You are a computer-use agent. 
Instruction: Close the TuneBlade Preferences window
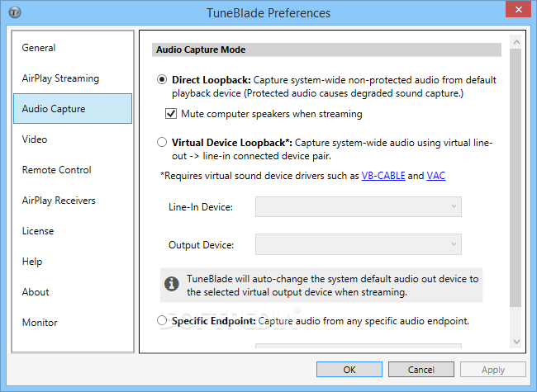pos(519,10)
